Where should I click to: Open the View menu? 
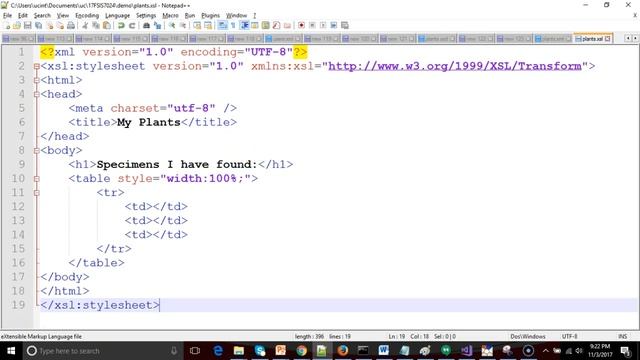click(62, 16)
